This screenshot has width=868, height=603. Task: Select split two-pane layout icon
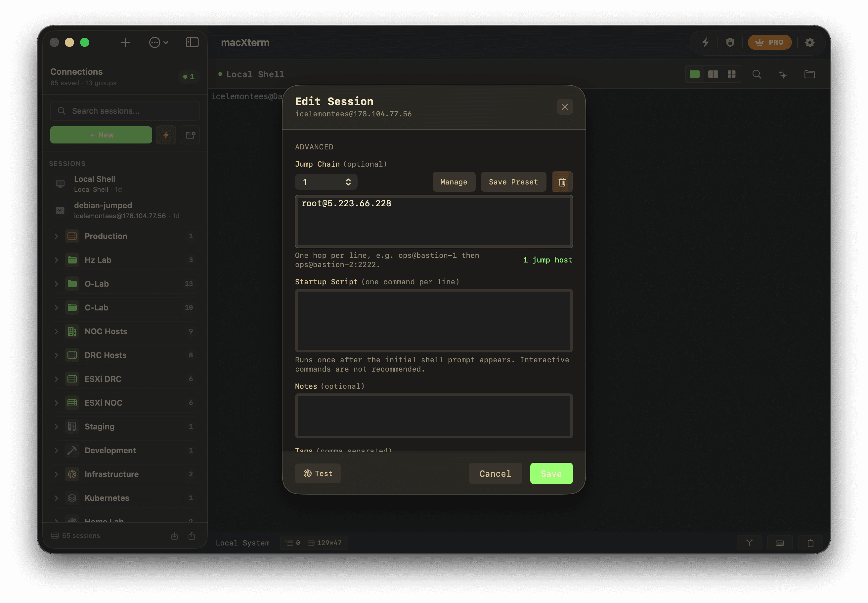[x=713, y=74]
